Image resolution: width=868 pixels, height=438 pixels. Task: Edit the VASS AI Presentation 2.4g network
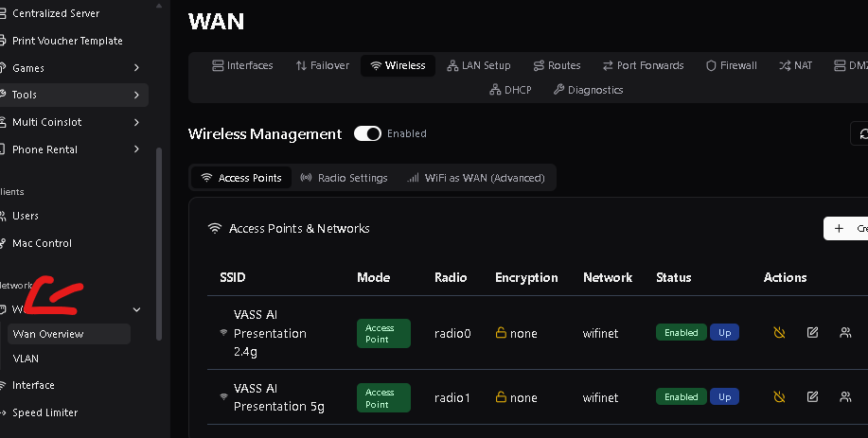point(812,332)
